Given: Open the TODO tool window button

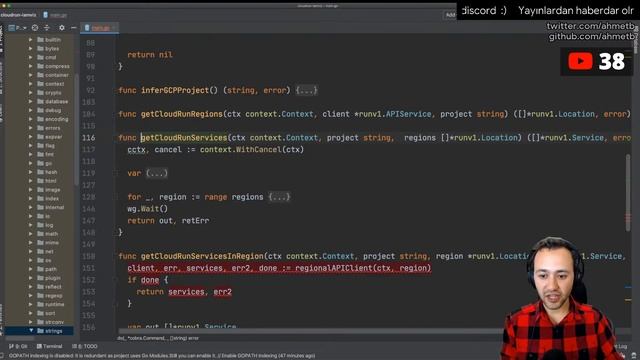Looking at the screenshot, I should pos(84,346).
